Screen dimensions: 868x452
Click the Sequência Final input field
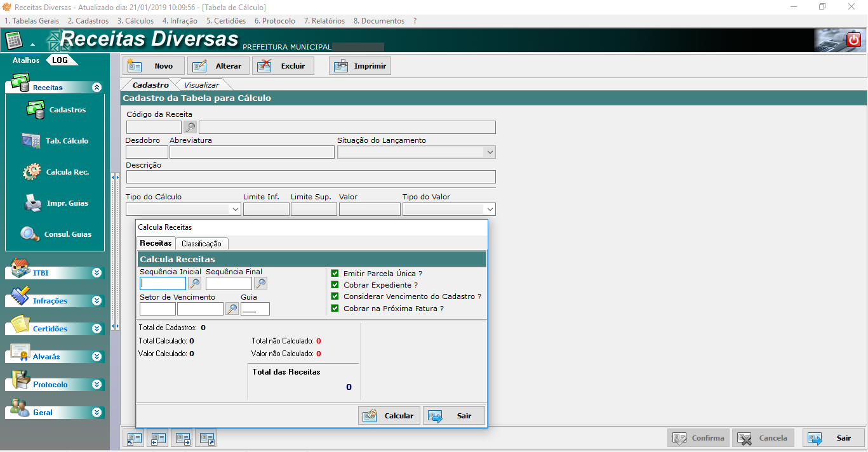pos(229,284)
